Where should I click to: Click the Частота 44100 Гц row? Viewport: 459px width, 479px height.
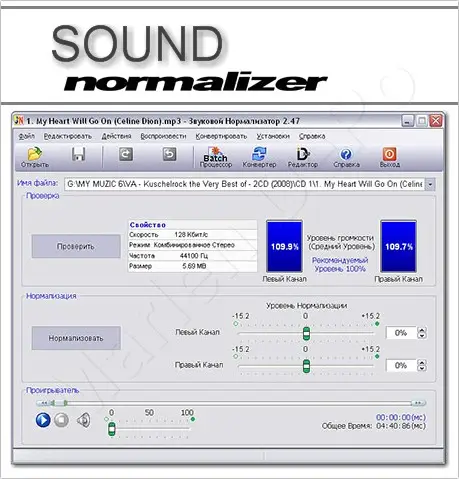(193, 256)
